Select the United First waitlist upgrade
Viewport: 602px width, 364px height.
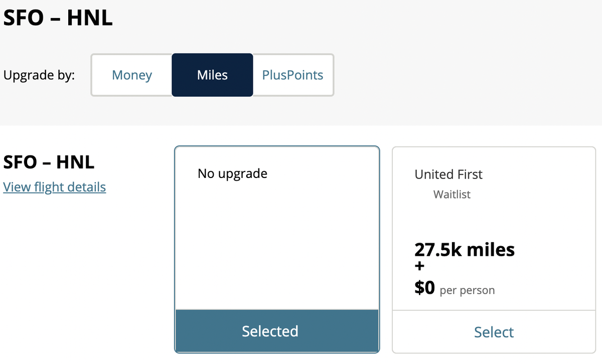point(494,332)
